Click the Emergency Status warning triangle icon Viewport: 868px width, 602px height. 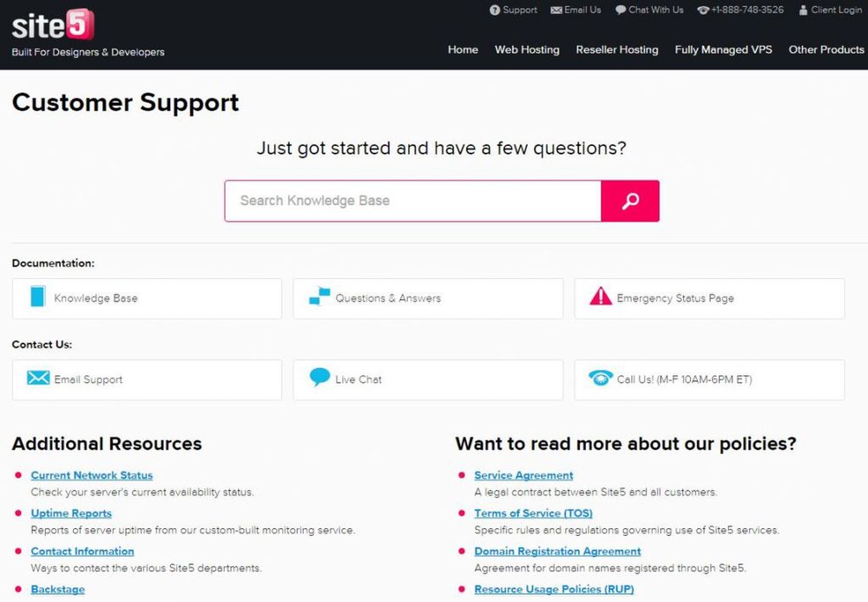pyautogui.click(x=601, y=296)
